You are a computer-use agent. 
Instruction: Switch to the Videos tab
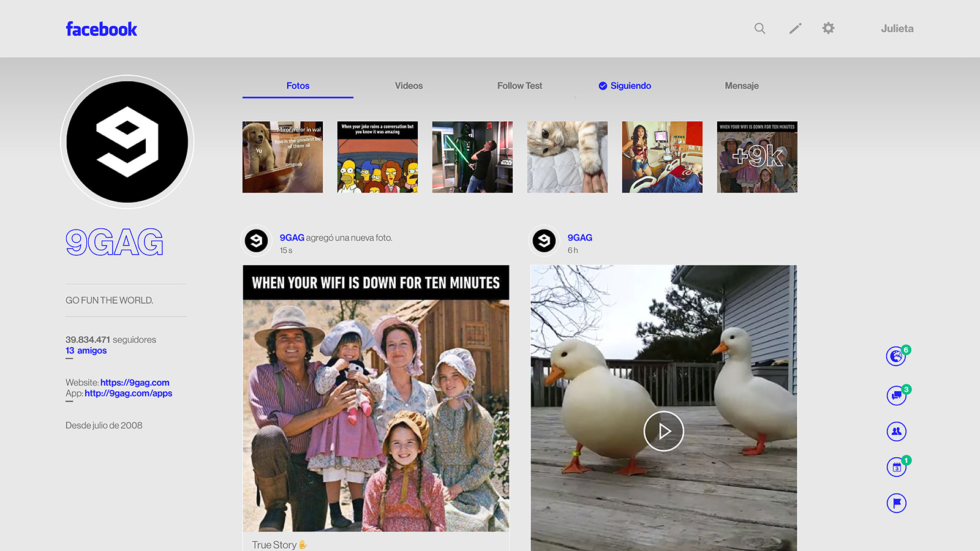tap(409, 86)
